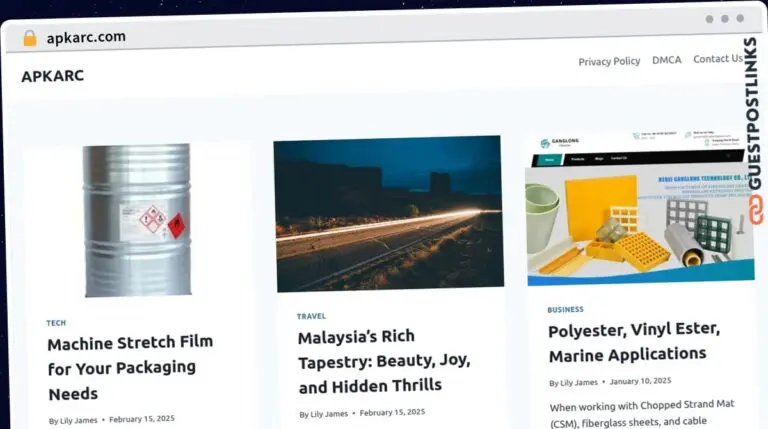Click the apkarc.com URL field
Viewport: 768px width, 429px height.
[x=86, y=37]
